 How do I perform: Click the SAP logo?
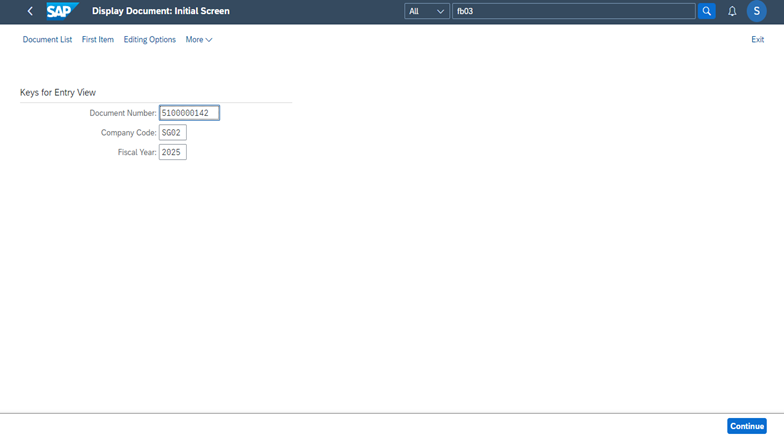click(62, 11)
